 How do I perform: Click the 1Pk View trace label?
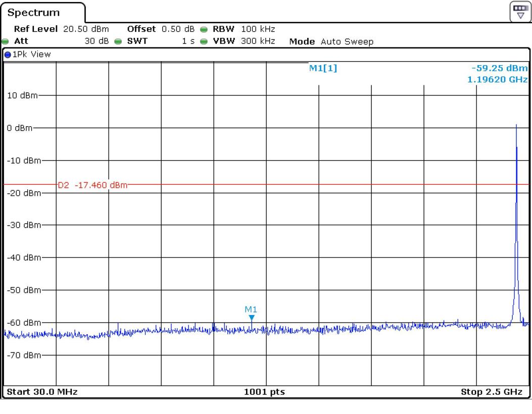[x=31, y=54]
